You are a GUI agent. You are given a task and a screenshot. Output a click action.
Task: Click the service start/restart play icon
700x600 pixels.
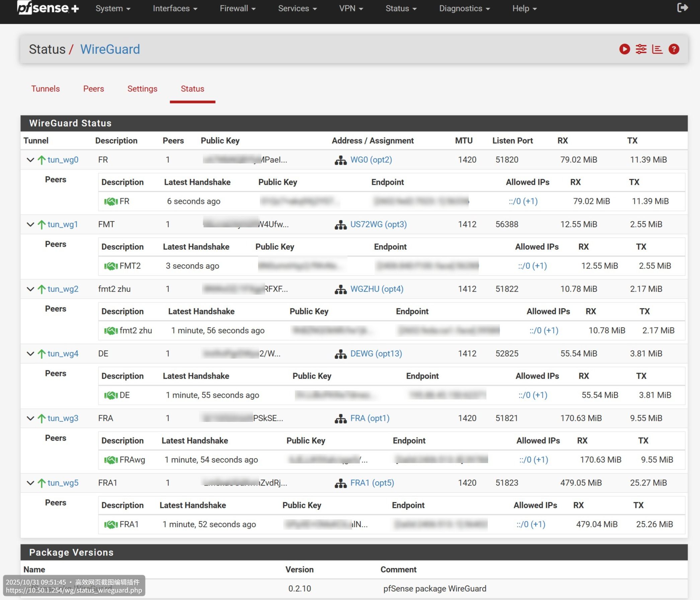click(624, 49)
